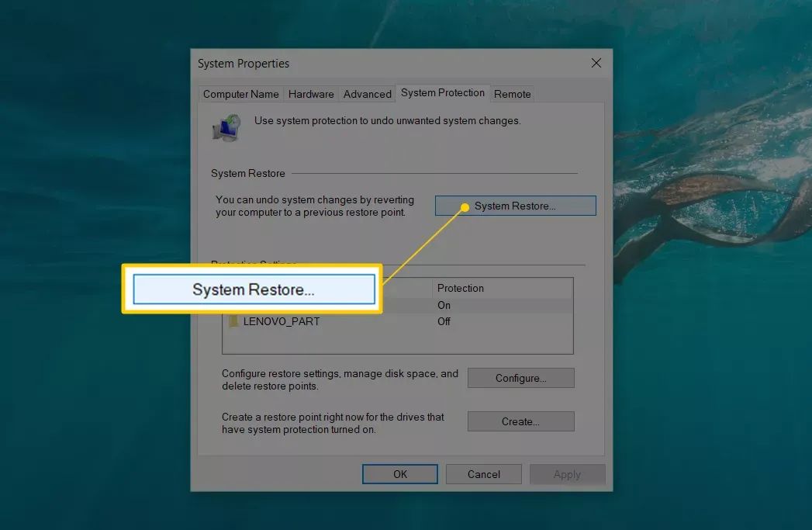Screen dimensions: 812x530
Task: Click the Off status for LENOVO_PART
Action: pos(444,321)
